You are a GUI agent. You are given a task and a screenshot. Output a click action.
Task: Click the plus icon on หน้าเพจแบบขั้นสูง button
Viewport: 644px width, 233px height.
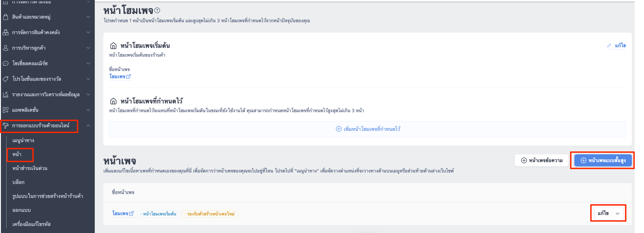tap(583, 160)
